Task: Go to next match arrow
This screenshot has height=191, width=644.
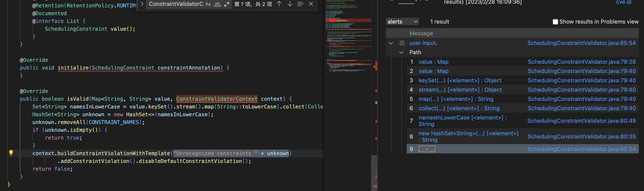Action: (x=290, y=4)
